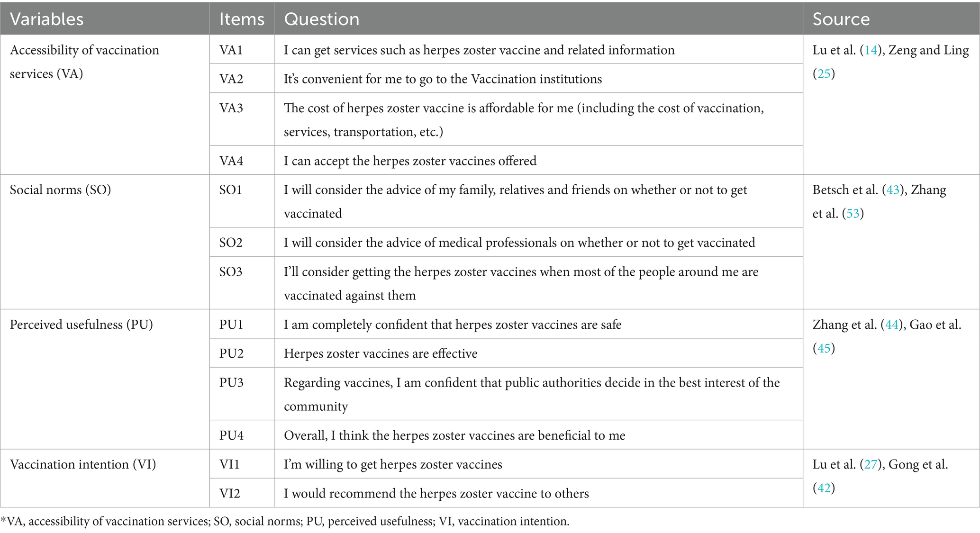The image size is (980, 533).
Task: Click the Variables column header
Action: pyautogui.click(x=46, y=19)
